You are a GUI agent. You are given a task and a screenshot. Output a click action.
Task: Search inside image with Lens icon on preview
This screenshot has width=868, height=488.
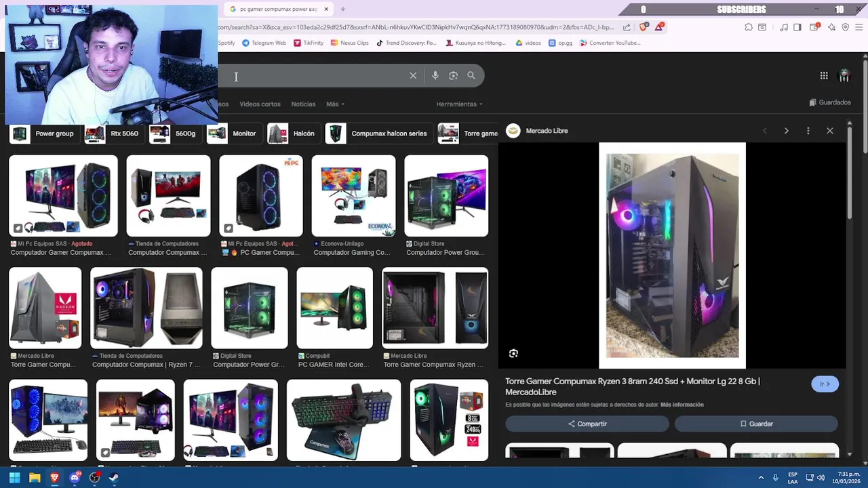(513, 353)
